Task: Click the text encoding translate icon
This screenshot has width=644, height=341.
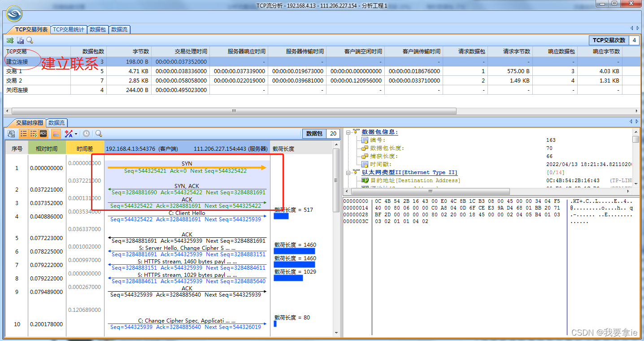Action: (x=69, y=134)
